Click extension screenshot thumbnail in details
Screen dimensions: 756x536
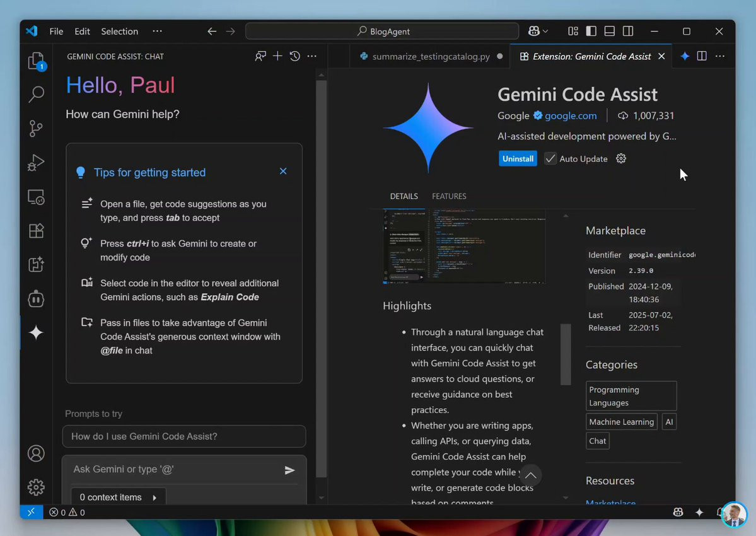(x=464, y=247)
